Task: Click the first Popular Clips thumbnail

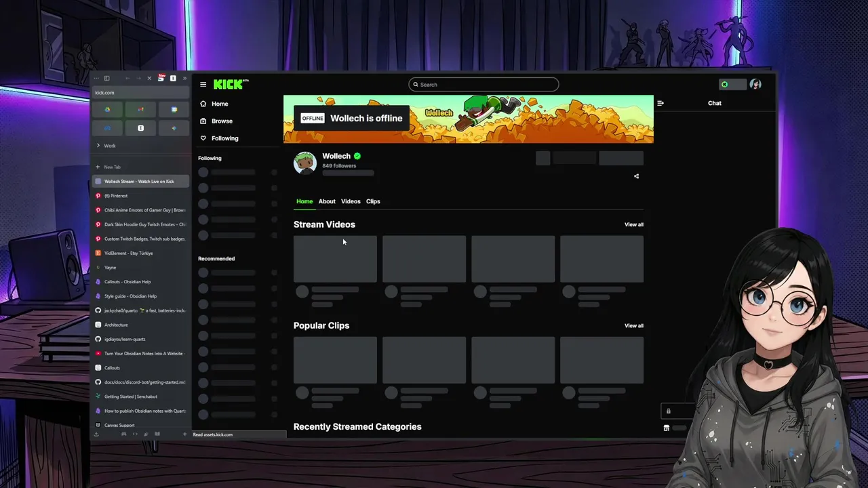Action: (x=335, y=360)
